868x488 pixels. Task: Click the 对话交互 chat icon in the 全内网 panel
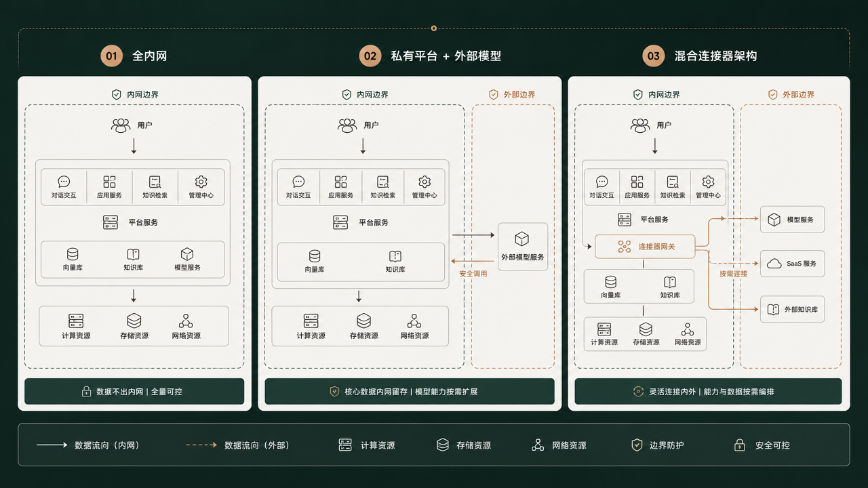coord(64,182)
